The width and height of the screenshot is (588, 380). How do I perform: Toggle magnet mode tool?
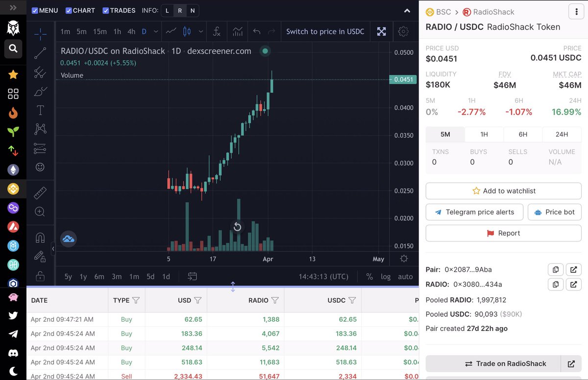click(x=40, y=237)
